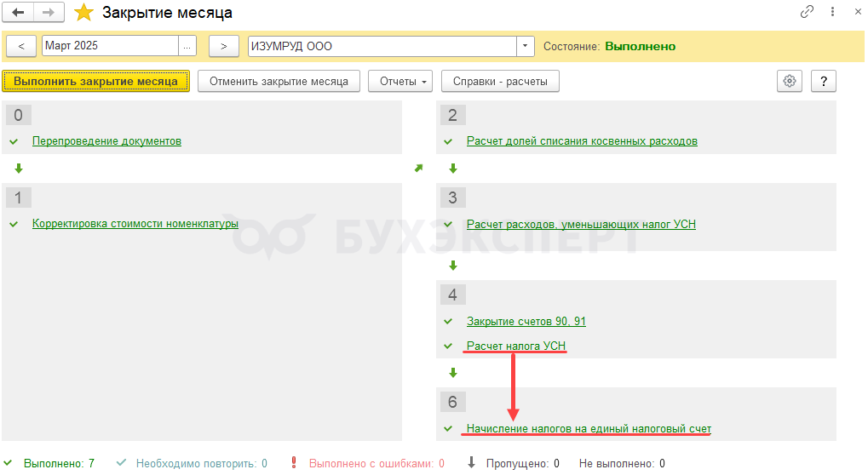Go back with the left arrow button
Screen dimensions: 868x475
pos(18,12)
